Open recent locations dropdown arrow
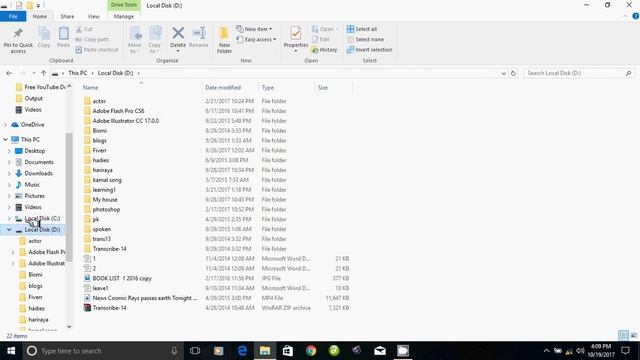640x360 pixels. [33, 73]
